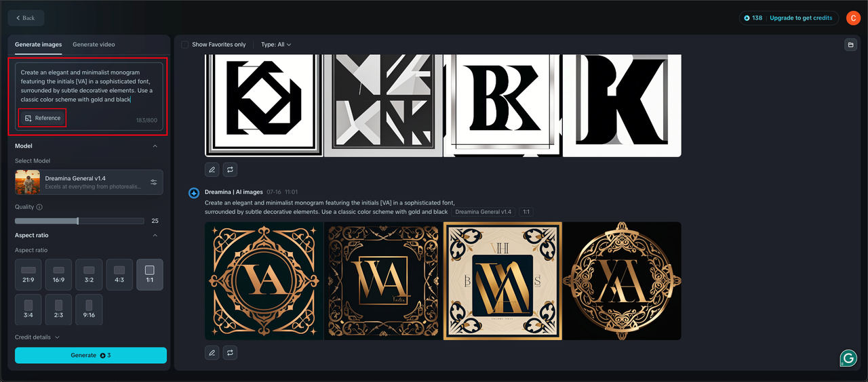Click the timestamp 07-16 11:01

click(x=282, y=192)
